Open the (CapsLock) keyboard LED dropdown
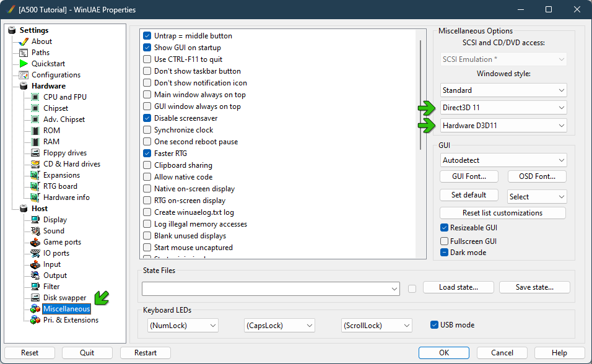 tap(279, 326)
